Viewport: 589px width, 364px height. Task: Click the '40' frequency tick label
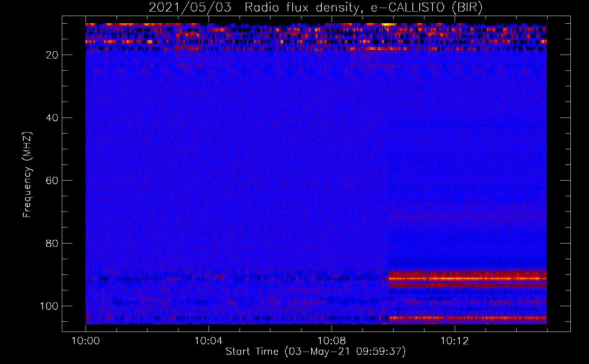(x=52, y=118)
